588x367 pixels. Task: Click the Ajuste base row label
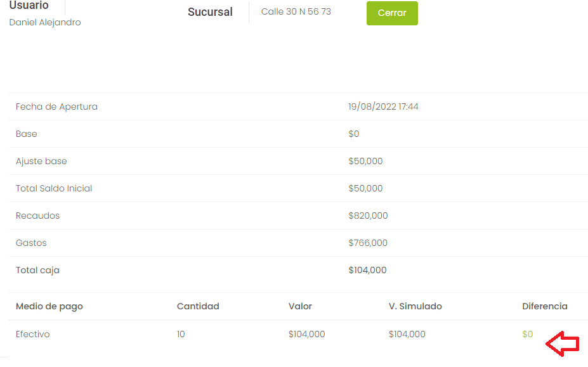[41, 161]
